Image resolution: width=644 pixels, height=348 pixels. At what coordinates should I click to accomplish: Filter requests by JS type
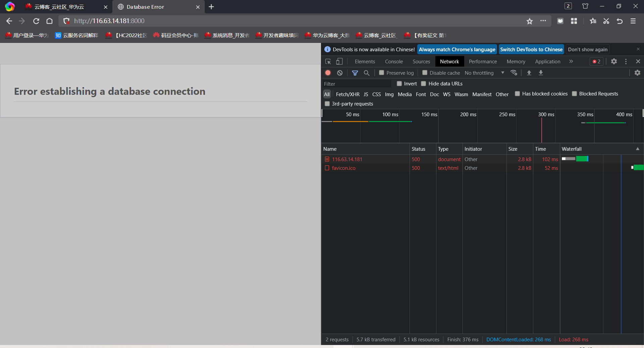(x=366, y=94)
